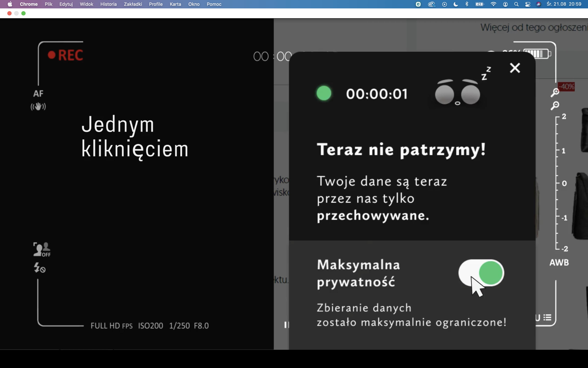
Task: Click the green status dot beside the timer
Action: click(324, 93)
